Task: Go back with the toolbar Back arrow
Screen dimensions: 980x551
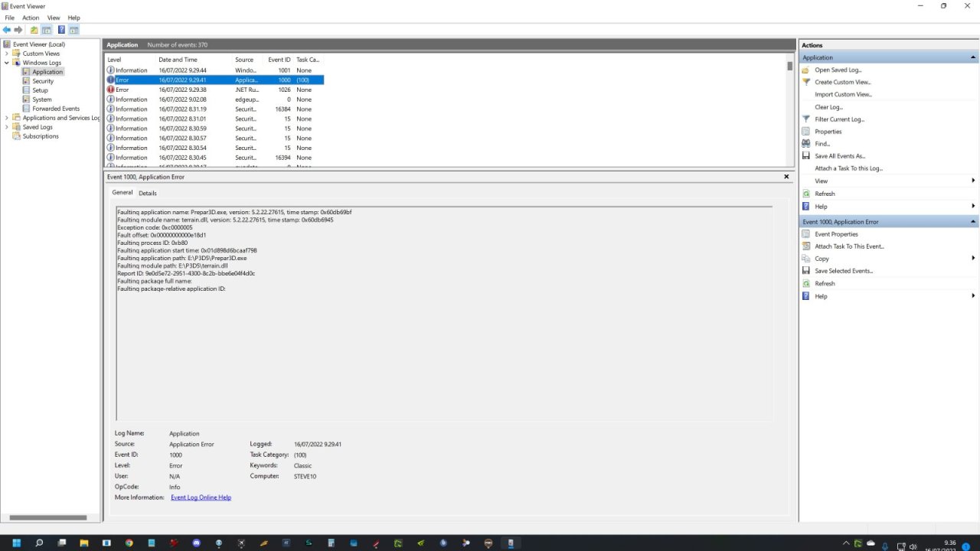Action: tap(7, 30)
